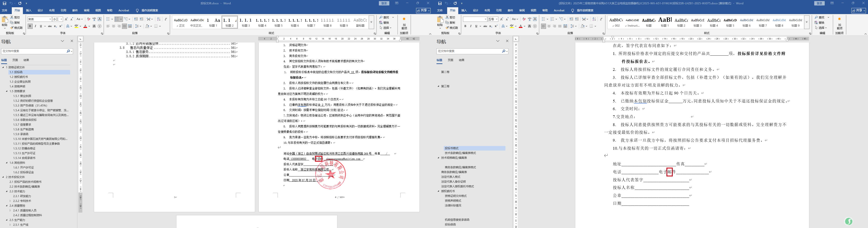The image size is (868, 228).
Task: Toggle Strikethrough in the left window ribbon
Action: [50, 26]
